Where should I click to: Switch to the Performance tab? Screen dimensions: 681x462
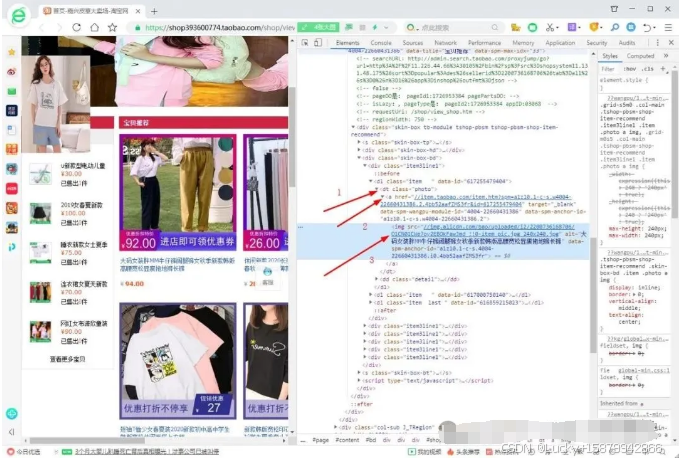[x=484, y=43]
